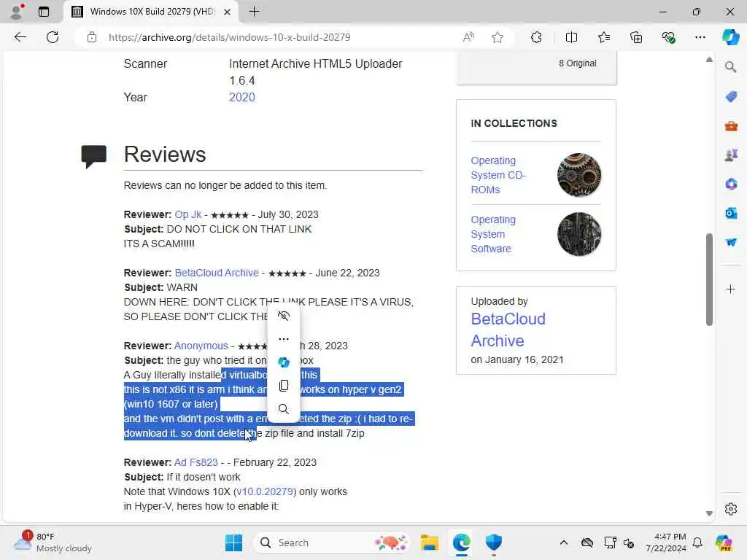Show hidden system tray icons
The width and height of the screenshot is (747, 560).
pyautogui.click(x=564, y=542)
